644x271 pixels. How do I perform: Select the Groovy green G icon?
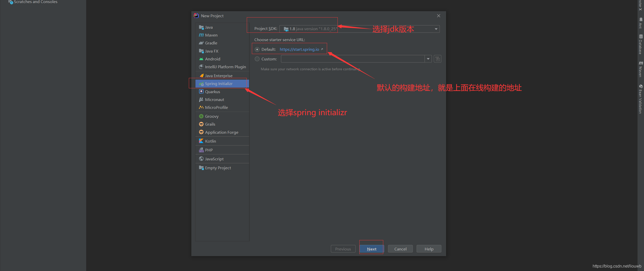[x=201, y=116]
